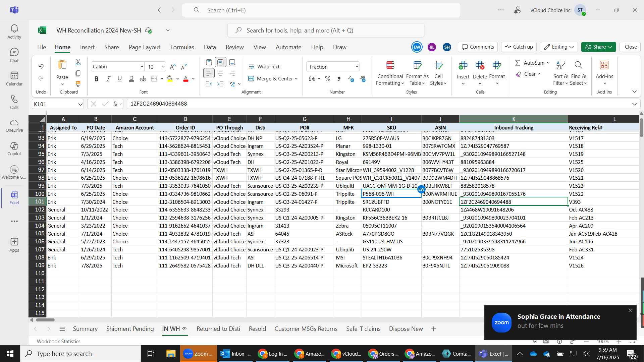The width and height of the screenshot is (644, 362).
Task: Click the Undo icon
Action: 41,66
